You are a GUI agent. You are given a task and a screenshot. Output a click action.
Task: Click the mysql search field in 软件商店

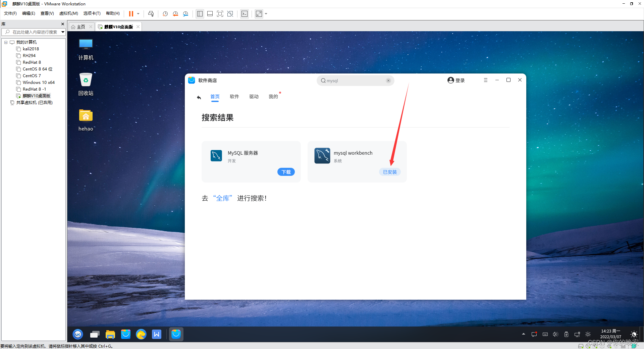pyautogui.click(x=355, y=81)
